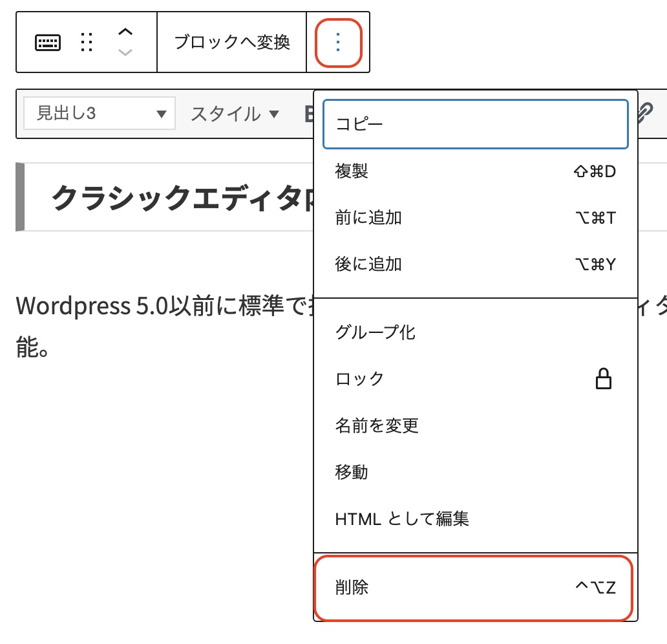
Task: Click the greyed move-down chevron
Action: 126,53
